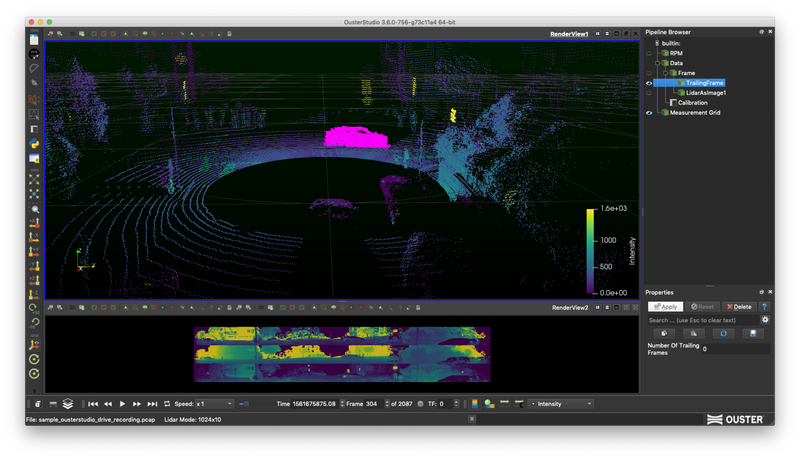Open the playback Speed dropdown
The width and height of the screenshot is (800, 459).
tap(214, 404)
